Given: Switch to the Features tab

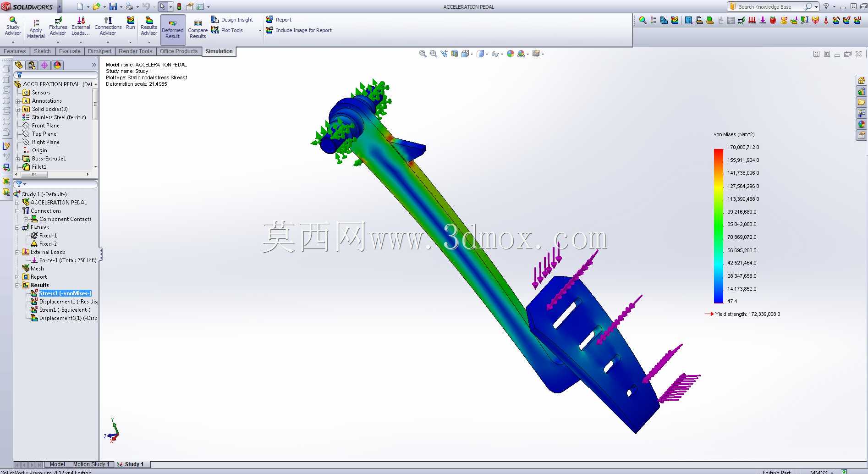Looking at the screenshot, I should point(15,51).
